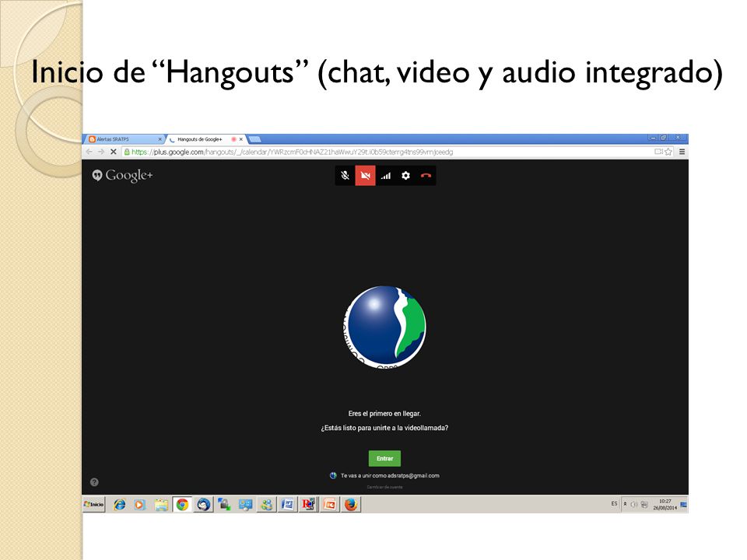The width and height of the screenshot is (747, 560).
Task: Click the browser back arrow
Action: click(x=89, y=152)
